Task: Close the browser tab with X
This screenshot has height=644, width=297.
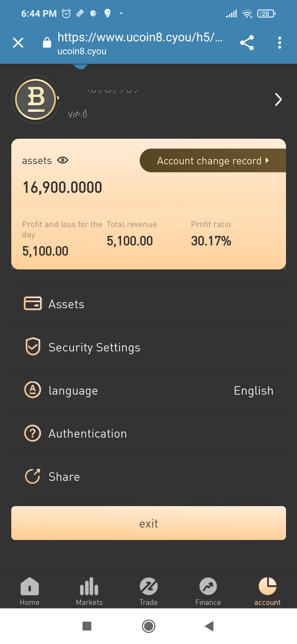Action: (18, 43)
